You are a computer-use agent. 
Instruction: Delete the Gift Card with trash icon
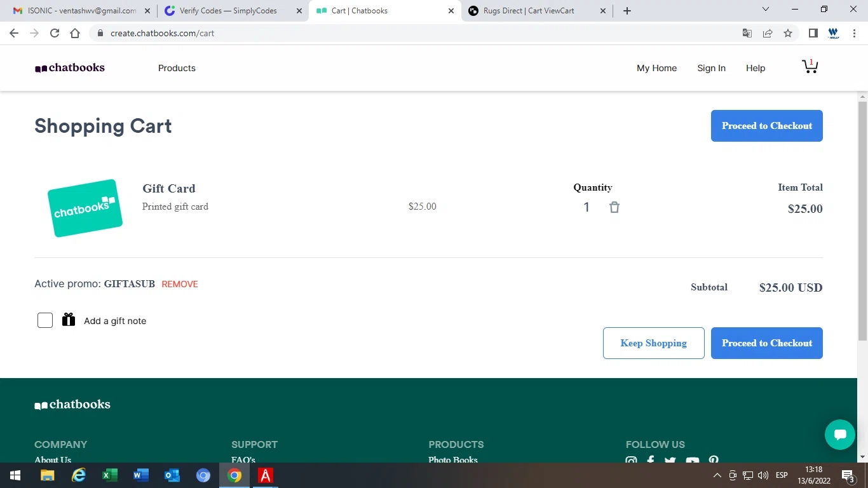click(x=614, y=207)
